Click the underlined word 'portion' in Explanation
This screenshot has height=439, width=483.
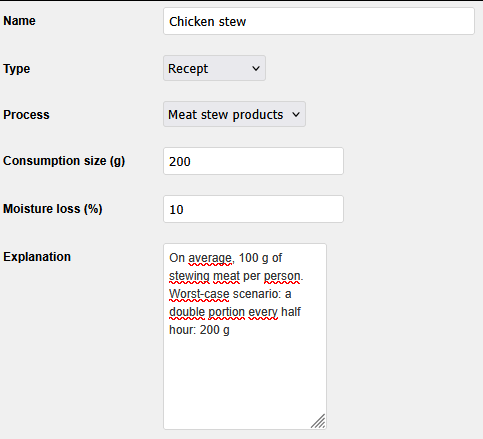[x=227, y=312]
